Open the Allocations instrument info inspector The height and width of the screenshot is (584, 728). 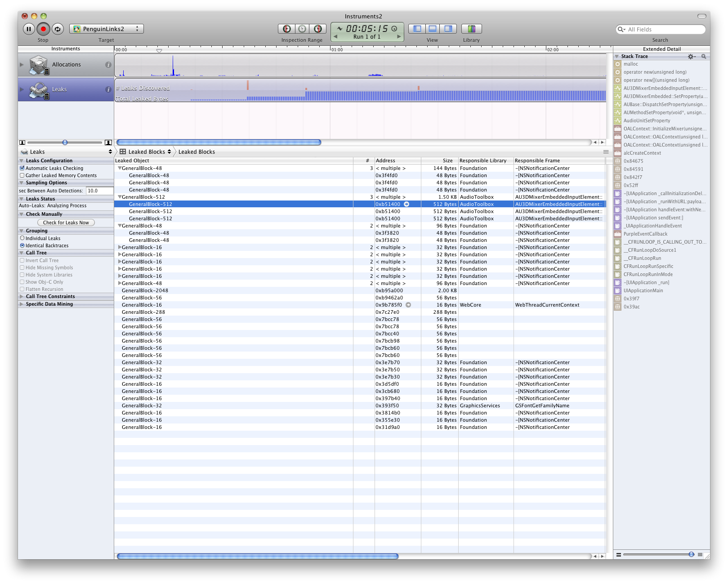click(108, 65)
